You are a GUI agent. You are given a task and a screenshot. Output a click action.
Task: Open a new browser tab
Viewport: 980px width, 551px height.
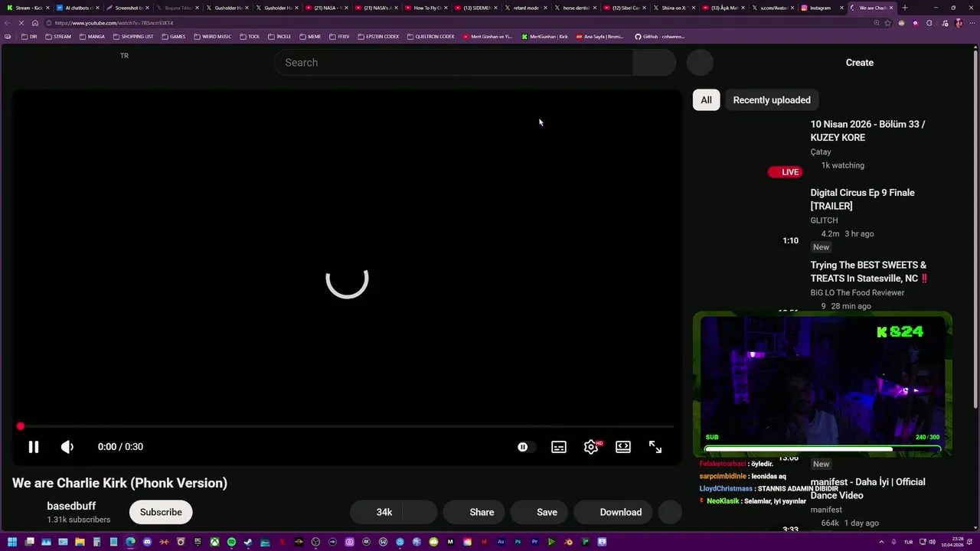click(904, 8)
